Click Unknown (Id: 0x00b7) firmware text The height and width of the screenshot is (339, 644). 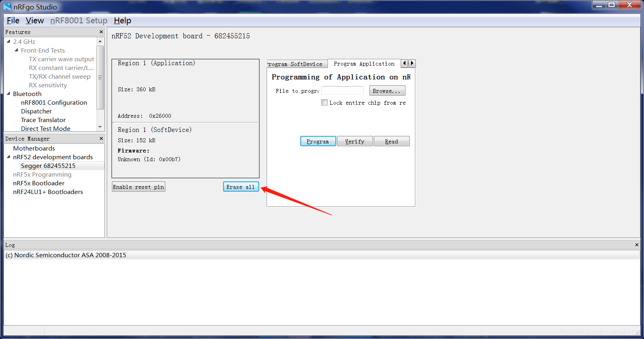click(149, 159)
